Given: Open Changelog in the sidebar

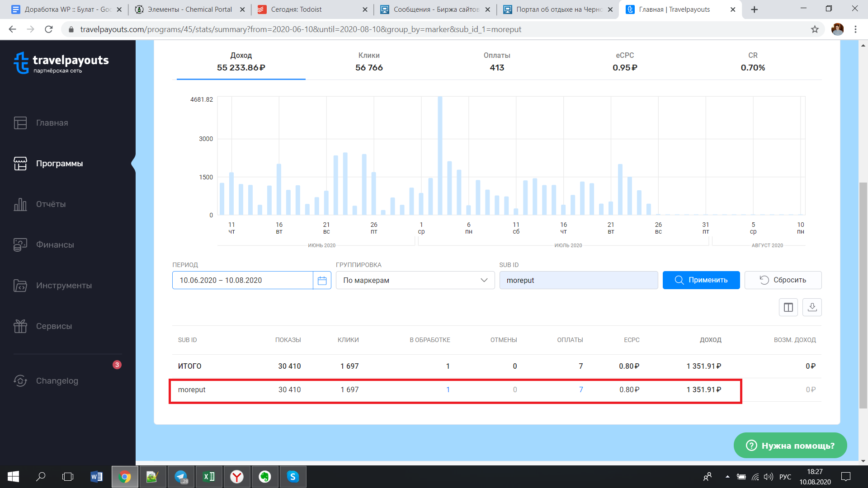Looking at the screenshot, I should tap(57, 381).
